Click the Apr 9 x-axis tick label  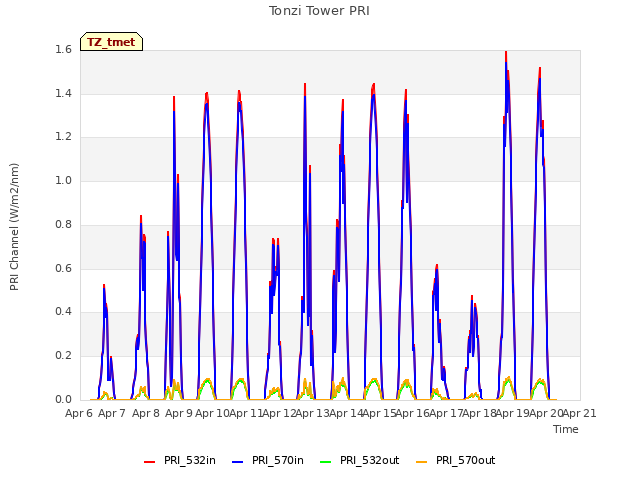tap(179, 413)
